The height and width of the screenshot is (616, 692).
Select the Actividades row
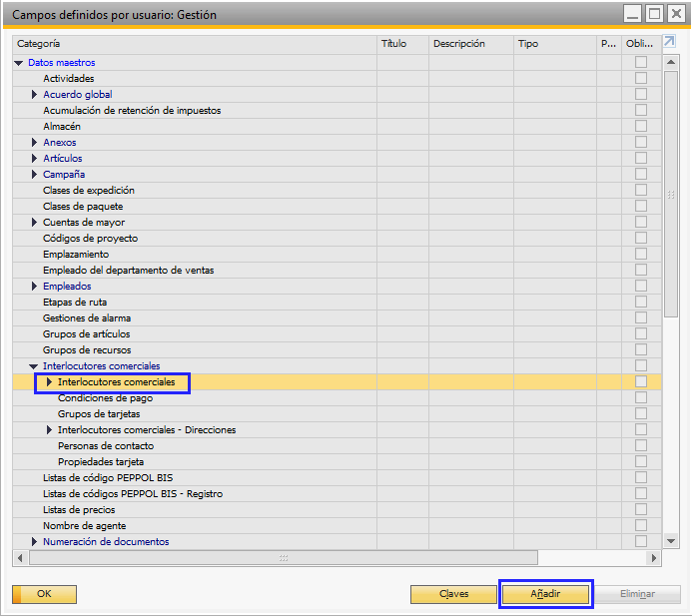tap(337, 79)
